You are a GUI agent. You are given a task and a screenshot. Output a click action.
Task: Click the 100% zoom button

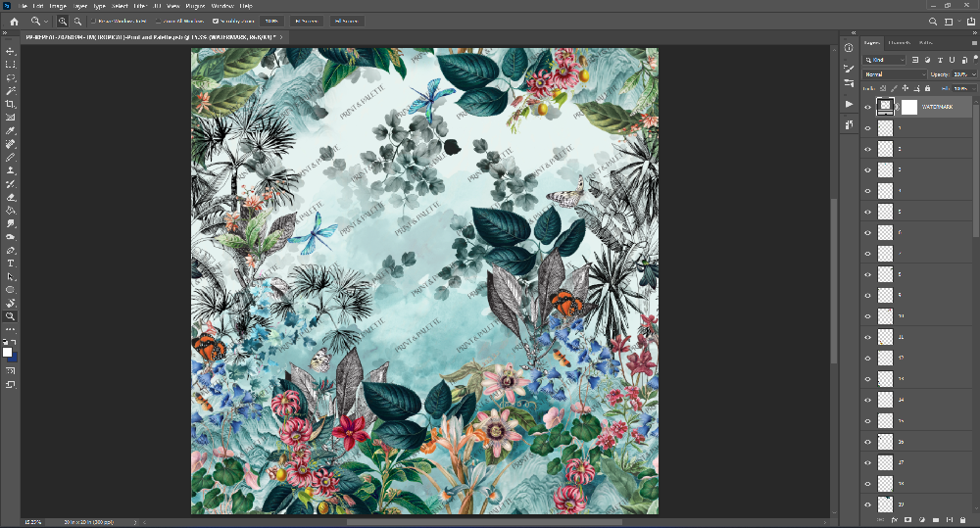click(271, 22)
